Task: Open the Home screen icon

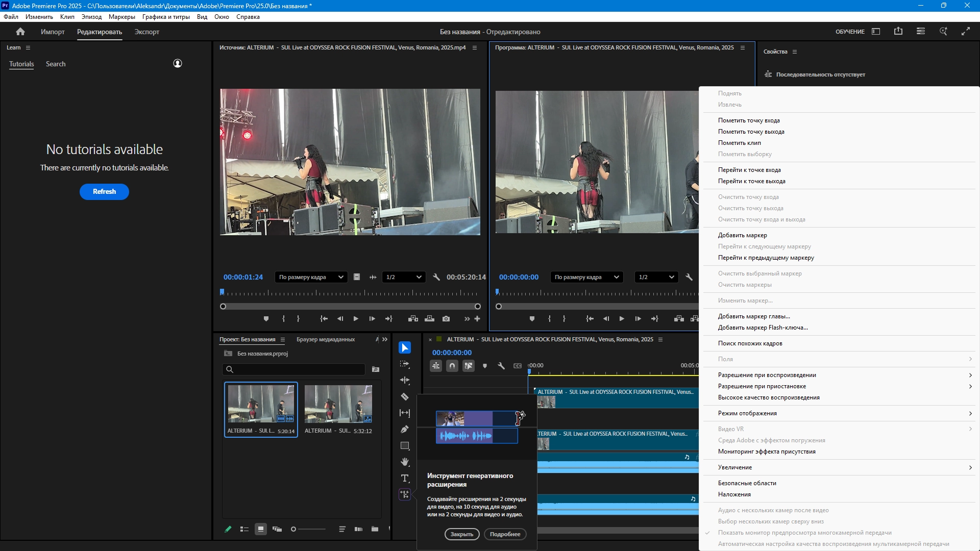Action: click(x=20, y=32)
